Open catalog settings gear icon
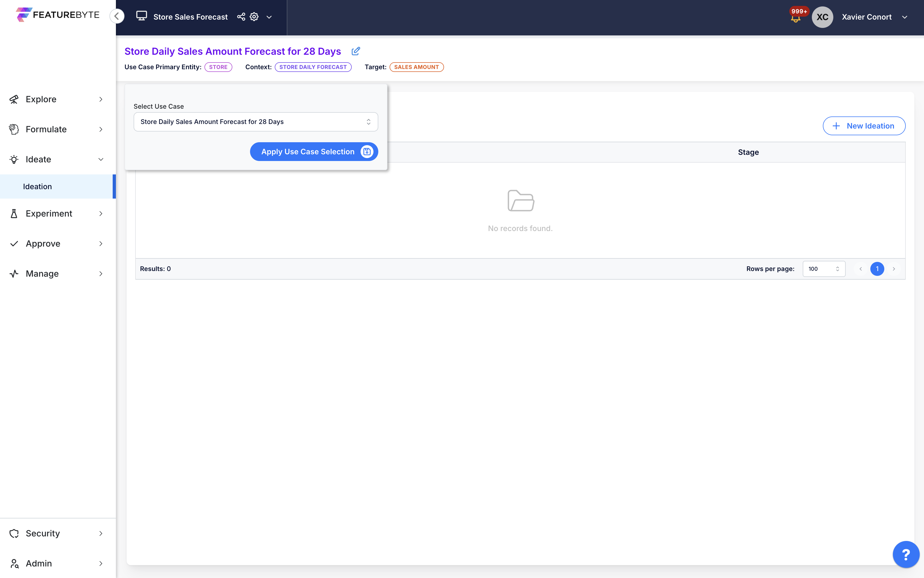924x578 pixels. (254, 17)
